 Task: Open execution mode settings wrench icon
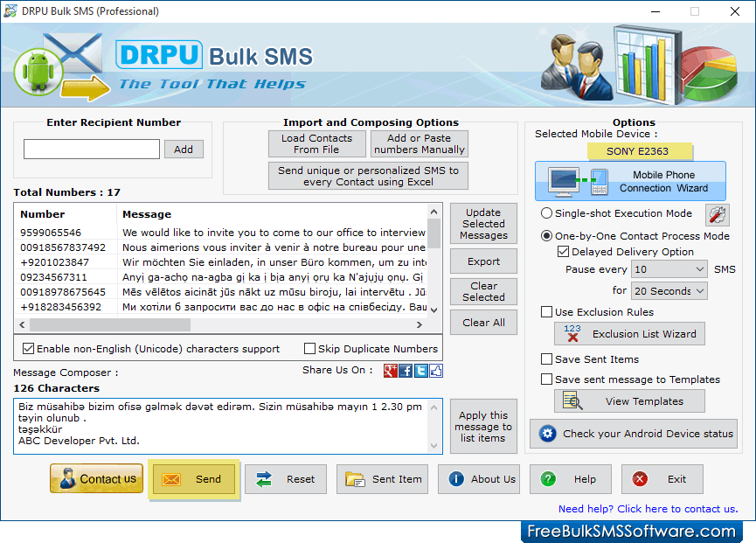[717, 214]
